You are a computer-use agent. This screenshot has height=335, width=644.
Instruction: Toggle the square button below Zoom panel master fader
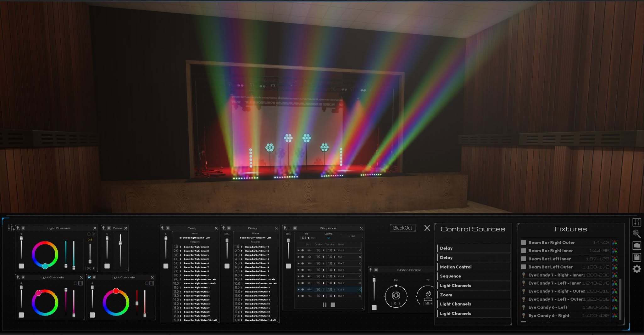pyautogui.click(x=107, y=266)
